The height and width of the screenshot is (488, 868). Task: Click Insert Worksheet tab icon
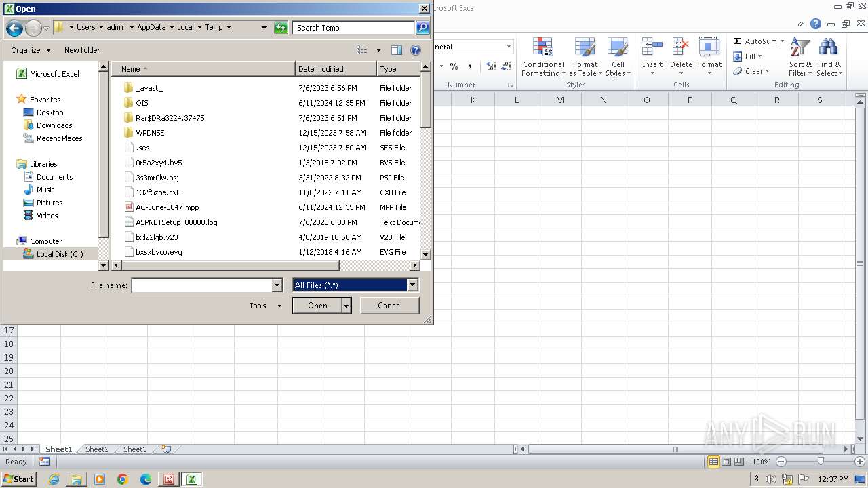166,449
